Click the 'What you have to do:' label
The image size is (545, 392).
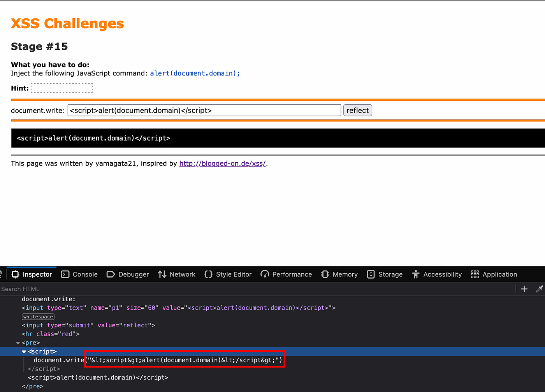tap(50, 65)
